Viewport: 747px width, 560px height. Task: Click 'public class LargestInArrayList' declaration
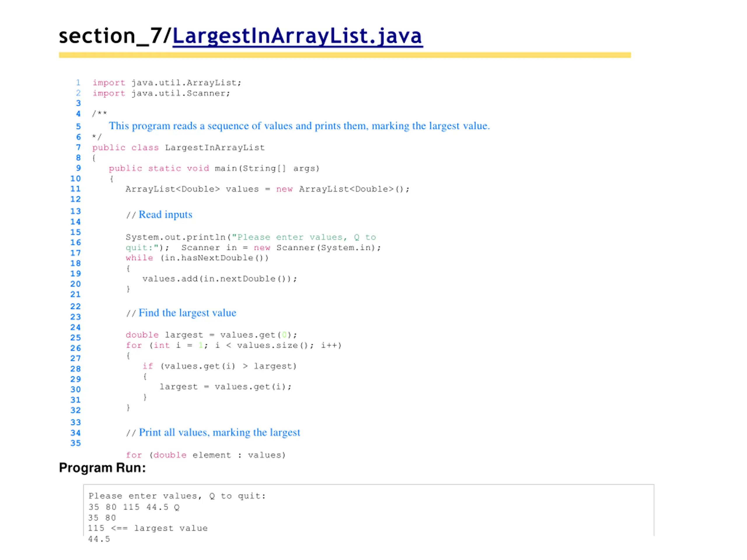[x=178, y=148]
